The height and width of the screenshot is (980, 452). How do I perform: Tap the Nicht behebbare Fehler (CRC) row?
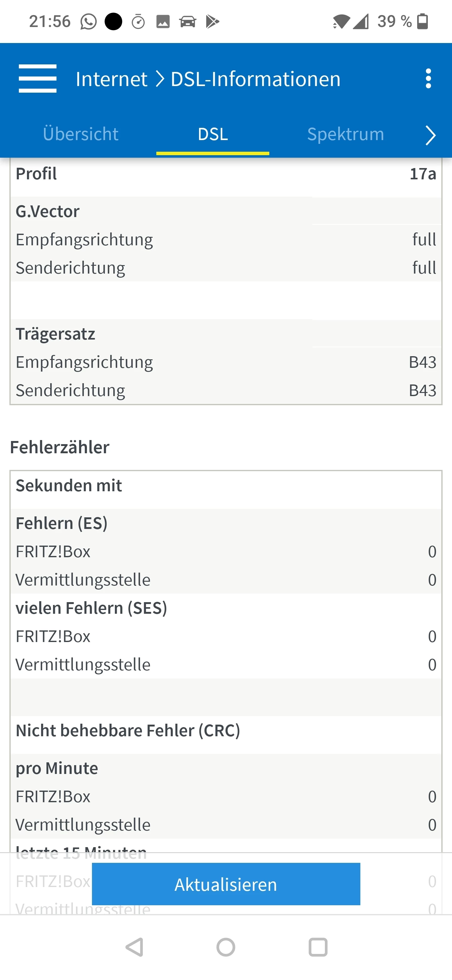(226, 730)
